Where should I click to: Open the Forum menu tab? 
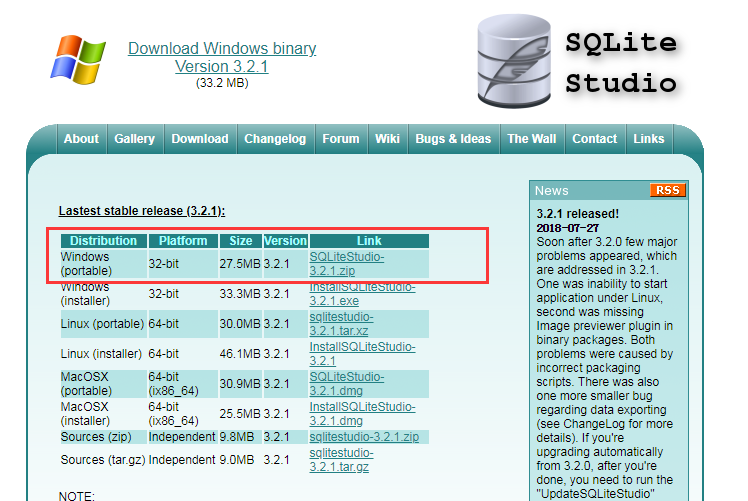click(341, 139)
